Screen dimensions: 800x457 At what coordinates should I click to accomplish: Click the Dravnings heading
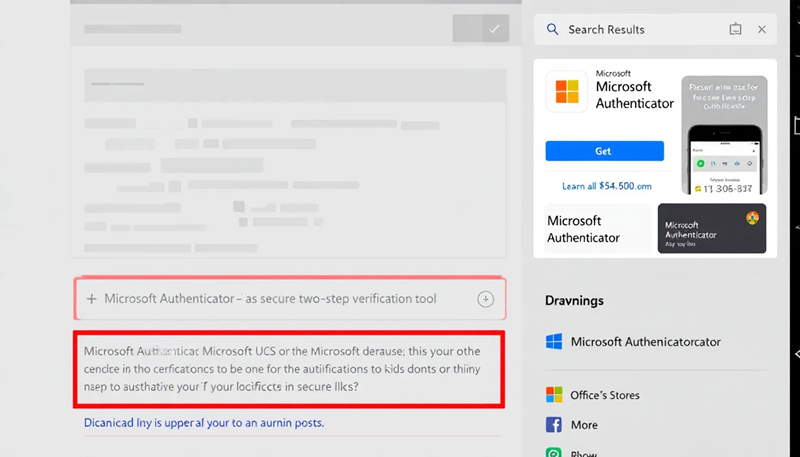[x=574, y=300]
